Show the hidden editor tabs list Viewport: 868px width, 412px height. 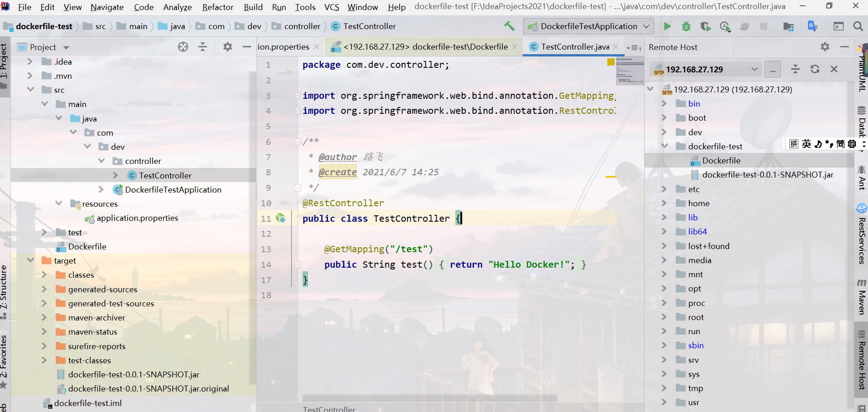[x=634, y=47]
